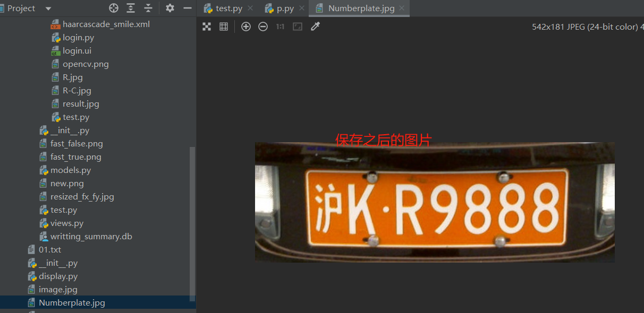Close the Numberplate.jpg tab
The height and width of the screenshot is (313, 644).
pos(402,8)
